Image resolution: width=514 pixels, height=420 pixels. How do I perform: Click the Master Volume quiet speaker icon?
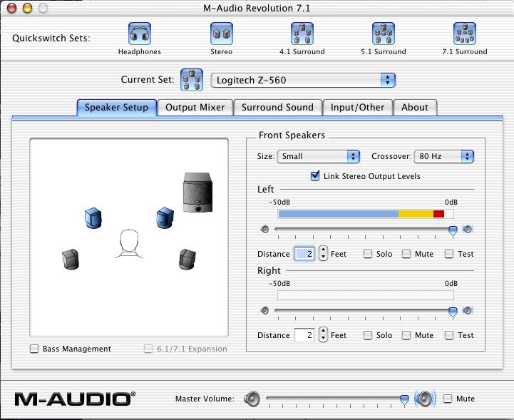pyautogui.click(x=252, y=399)
